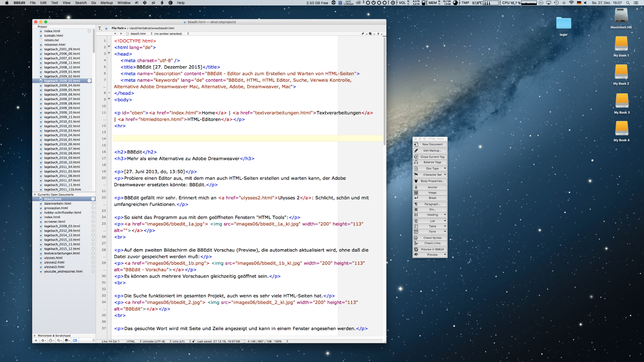Click the editor's vertical scrollbar
The width and height of the screenshot is (644, 362).
click(384, 91)
